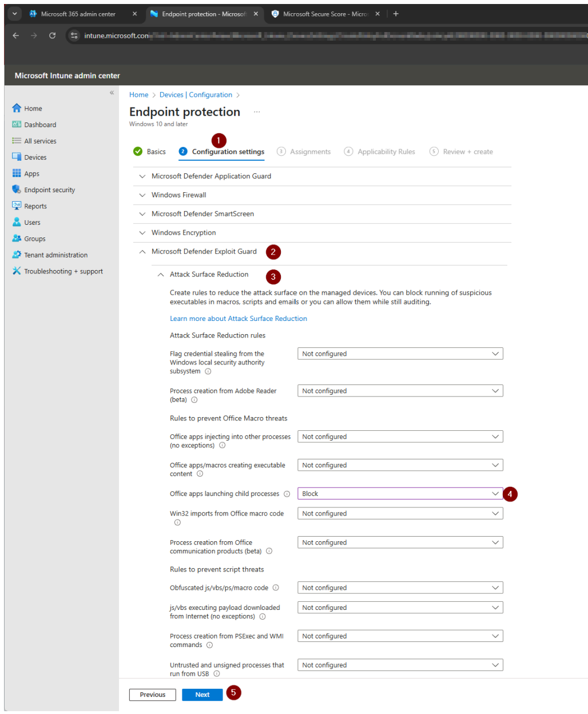This screenshot has height=714, width=588.
Task: Show info for Win32 imports from Office macro
Action: point(177,522)
